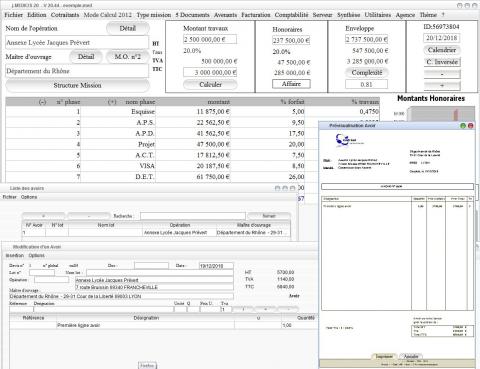The image size is (480, 369).
Task: Open the Facturation menu
Action: coord(256,15)
